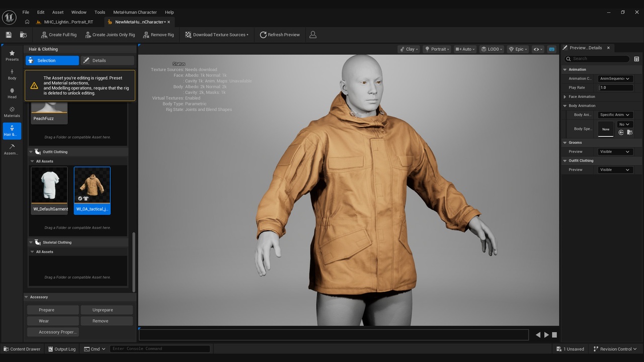
Task: Click the Remove accessory button
Action: click(106, 321)
